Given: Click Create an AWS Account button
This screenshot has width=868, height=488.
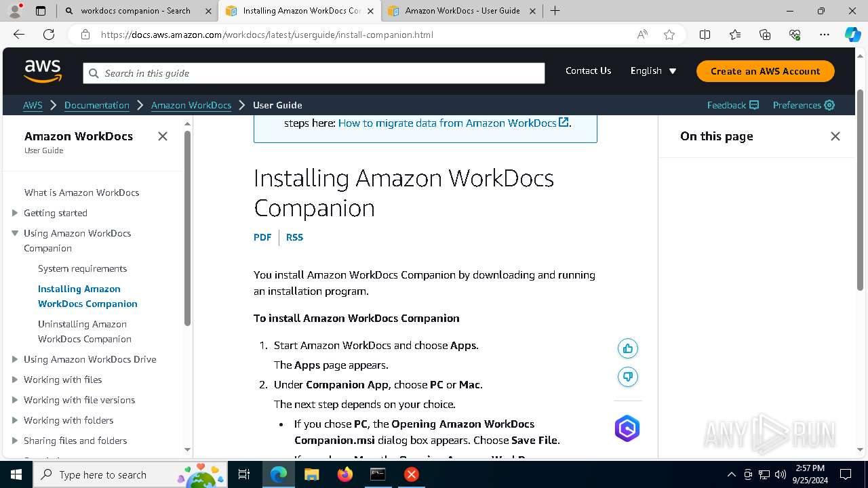Looking at the screenshot, I should click(766, 71).
